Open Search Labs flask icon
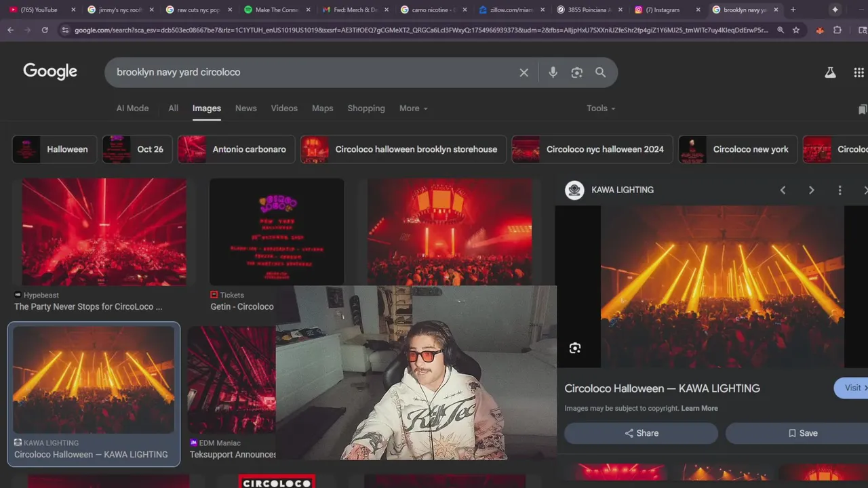Viewport: 868px width, 488px height. 830,73
